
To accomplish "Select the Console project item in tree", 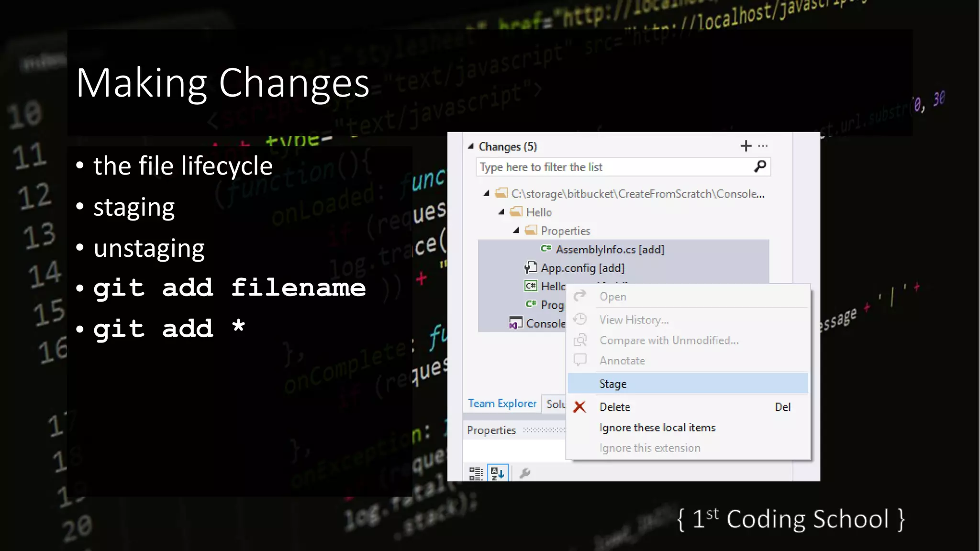I will click(x=545, y=324).
